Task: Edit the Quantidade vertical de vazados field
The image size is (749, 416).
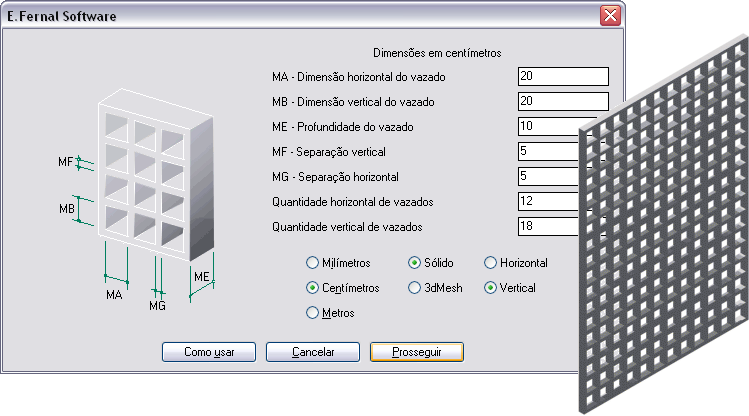Action: tap(548, 227)
